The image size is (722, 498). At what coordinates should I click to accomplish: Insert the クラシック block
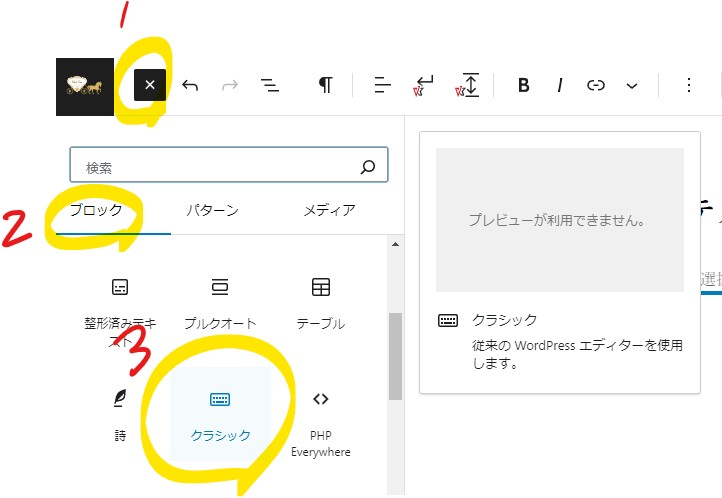click(220, 413)
